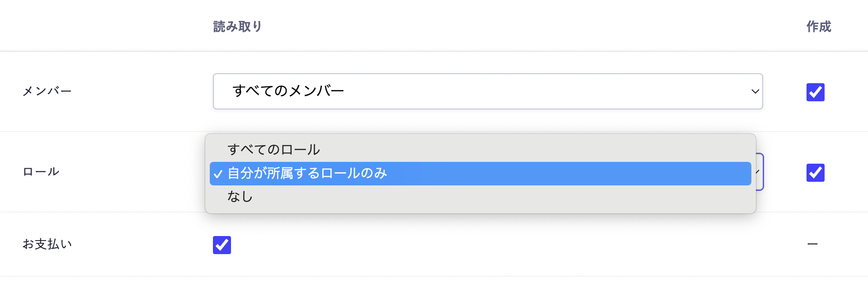Screen dimensions: 868x293
Task: Click empty space right of なし in the list
Action: (x=497, y=197)
